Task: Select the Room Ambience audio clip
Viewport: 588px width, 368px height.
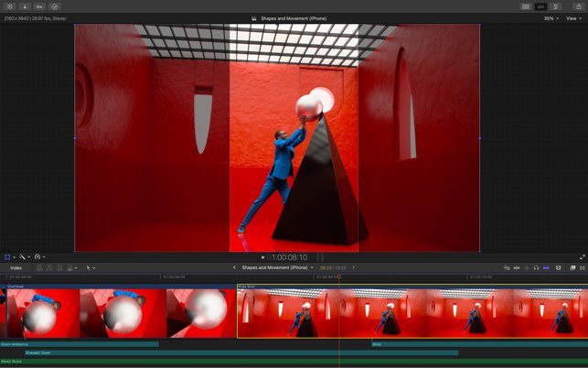Action: point(80,344)
